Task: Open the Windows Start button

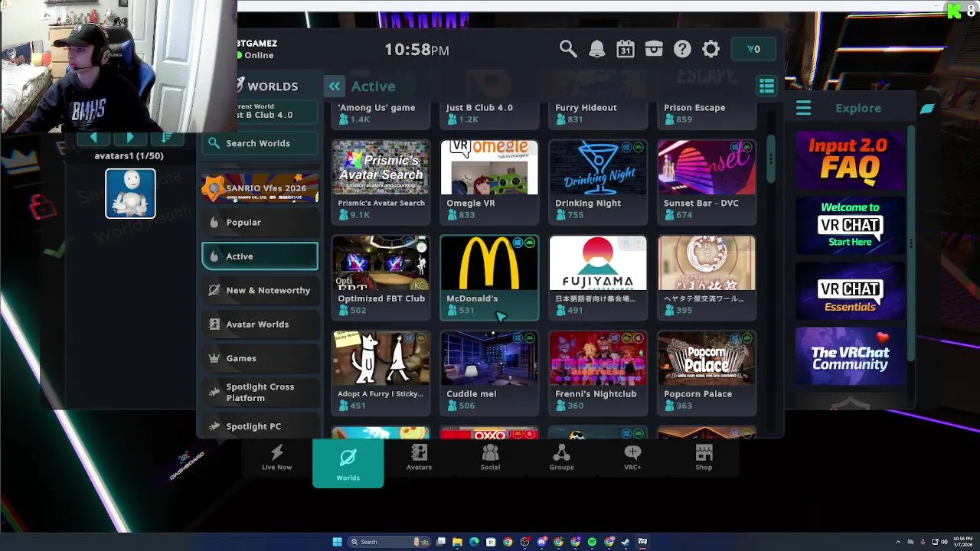Action: pos(337,542)
